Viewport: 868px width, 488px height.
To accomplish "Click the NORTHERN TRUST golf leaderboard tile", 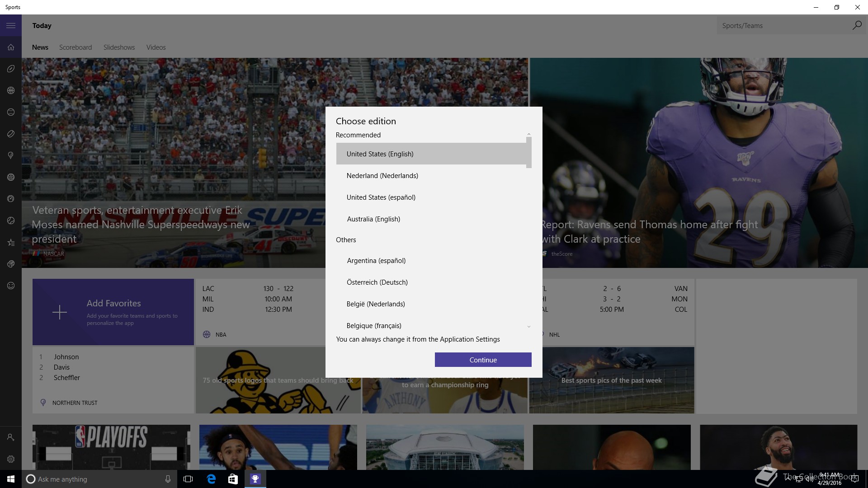I will pos(113,380).
